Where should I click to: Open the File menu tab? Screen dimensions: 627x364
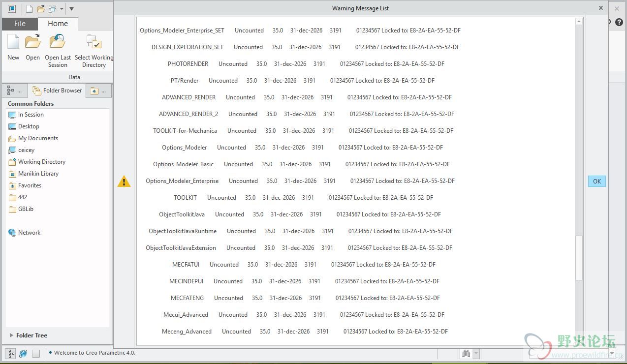20,23
